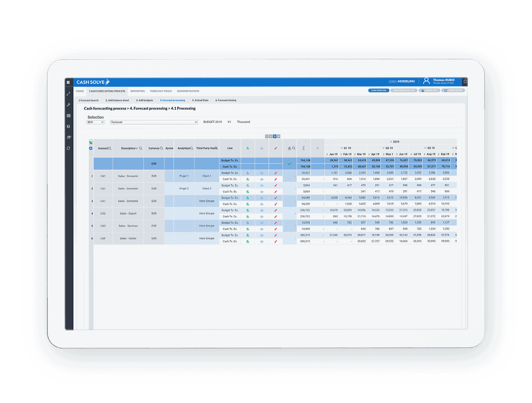Click the blue plus icon to add a row
The image size is (532, 403).
pyautogui.click(x=90, y=148)
